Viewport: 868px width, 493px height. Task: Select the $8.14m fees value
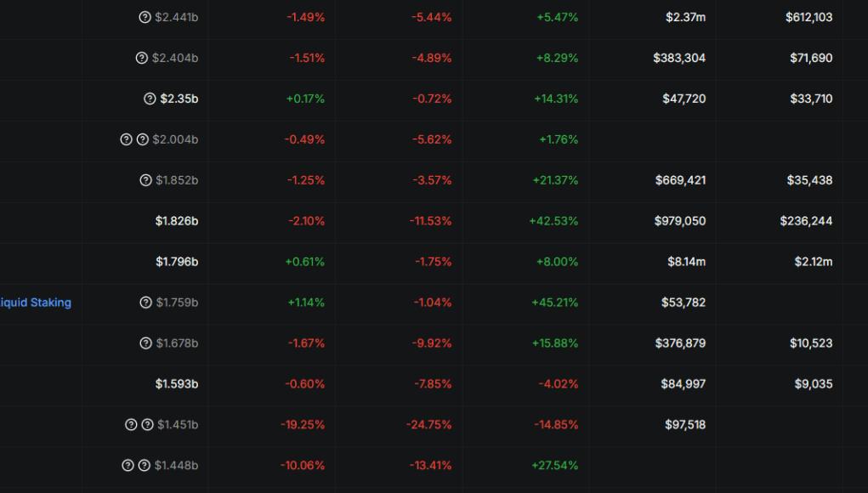point(686,262)
